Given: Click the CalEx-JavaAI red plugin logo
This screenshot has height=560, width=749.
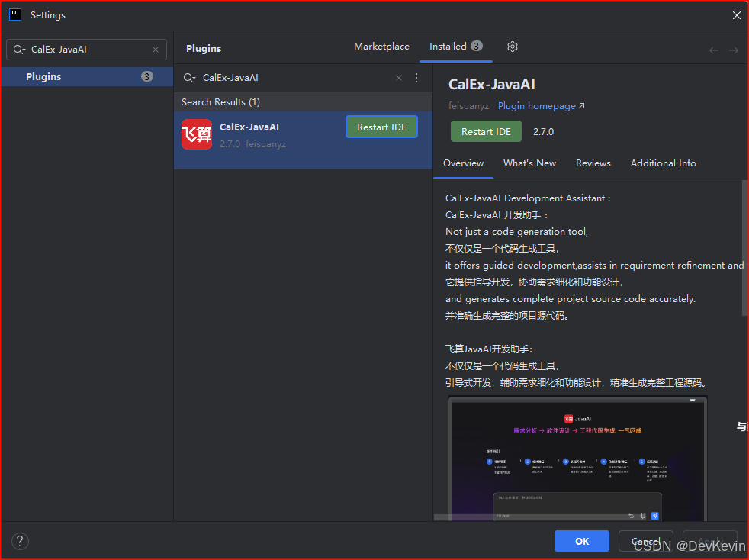Looking at the screenshot, I should tap(197, 134).
